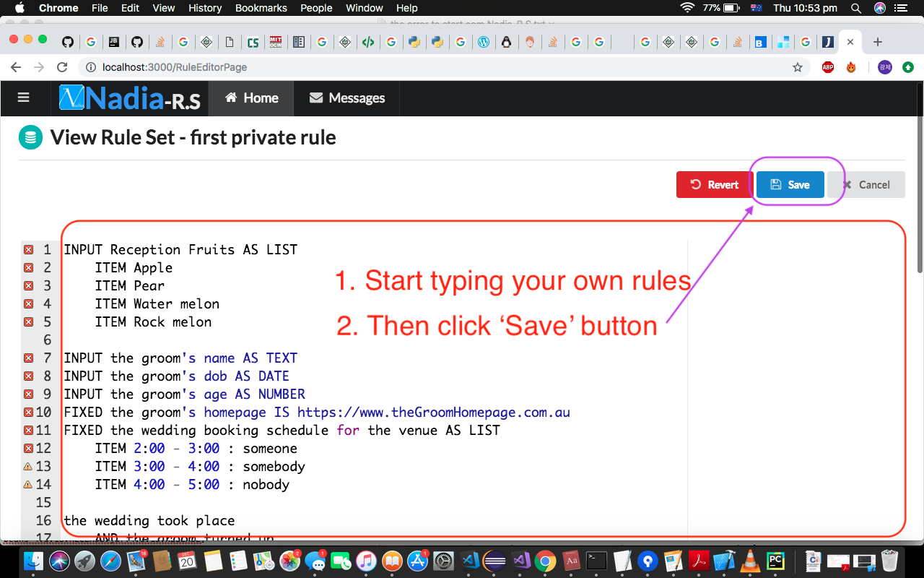
Task: Click the browser forward arrow
Action: pyautogui.click(x=39, y=67)
